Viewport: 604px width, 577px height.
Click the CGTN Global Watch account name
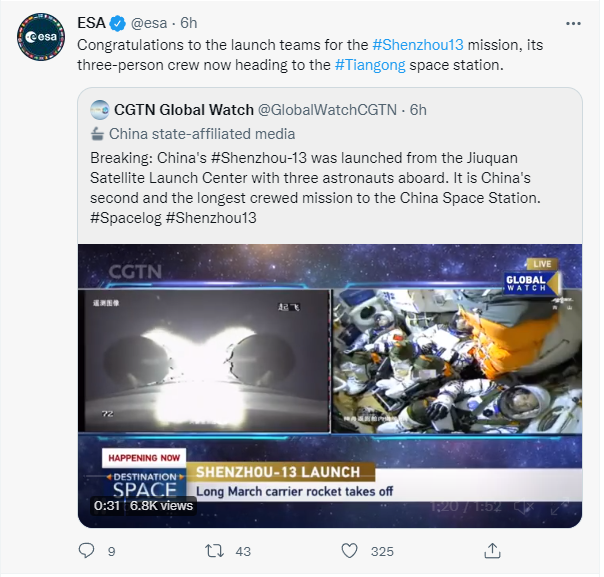pyautogui.click(x=184, y=109)
